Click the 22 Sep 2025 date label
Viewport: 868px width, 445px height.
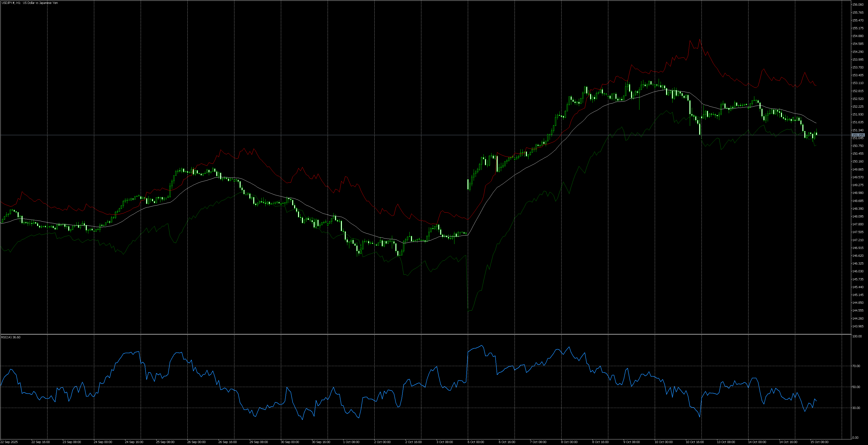[9, 442]
